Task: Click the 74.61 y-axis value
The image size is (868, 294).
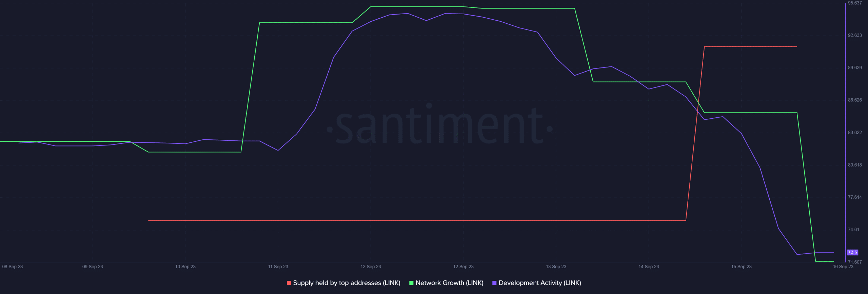Action: [x=853, y=230]
